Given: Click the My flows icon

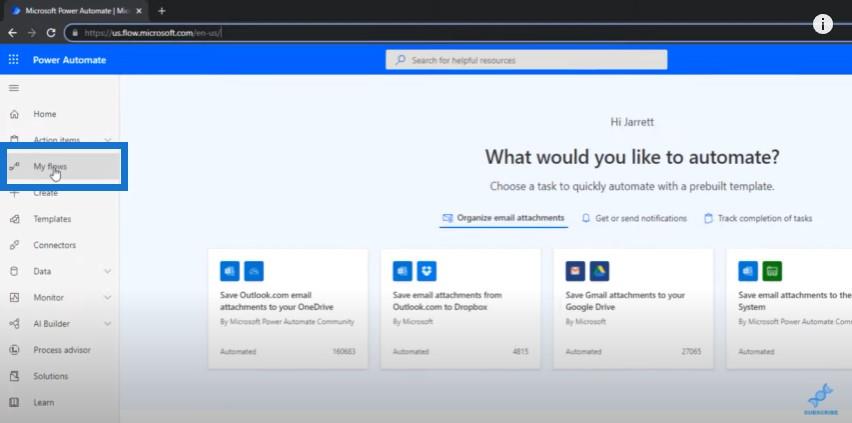Looking at the screenshot, I should (15, 166).
